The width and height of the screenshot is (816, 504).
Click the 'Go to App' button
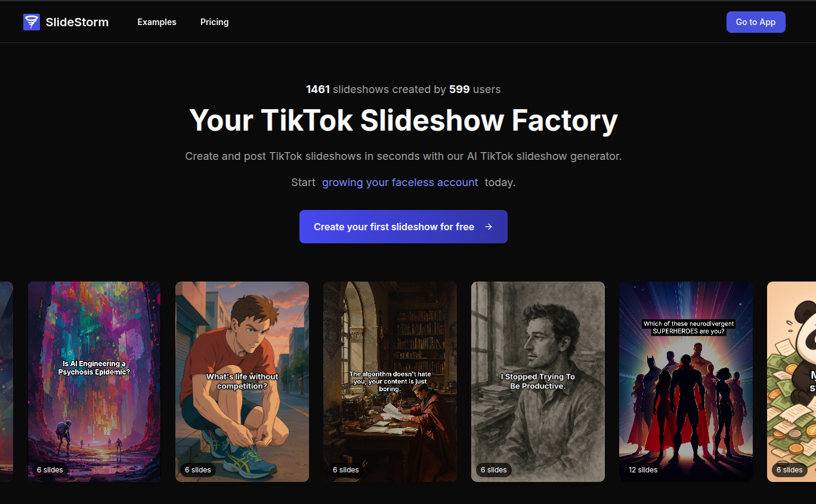[x=756, y=21]
